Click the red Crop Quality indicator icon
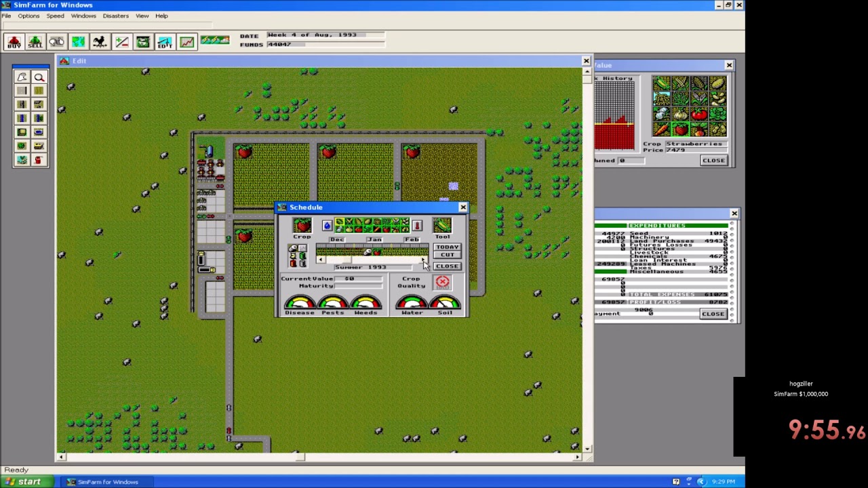The width and height of the screenshot is (868, 488). [442, 283]
